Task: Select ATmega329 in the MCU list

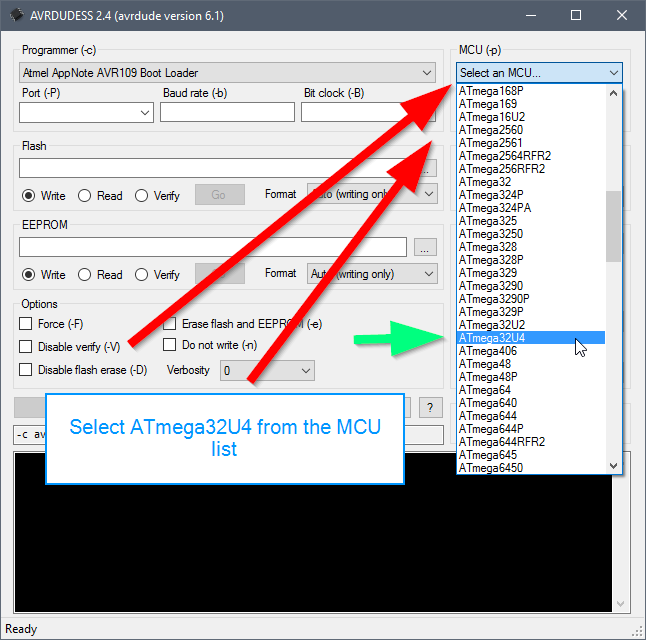Action: tap(531, 273)
